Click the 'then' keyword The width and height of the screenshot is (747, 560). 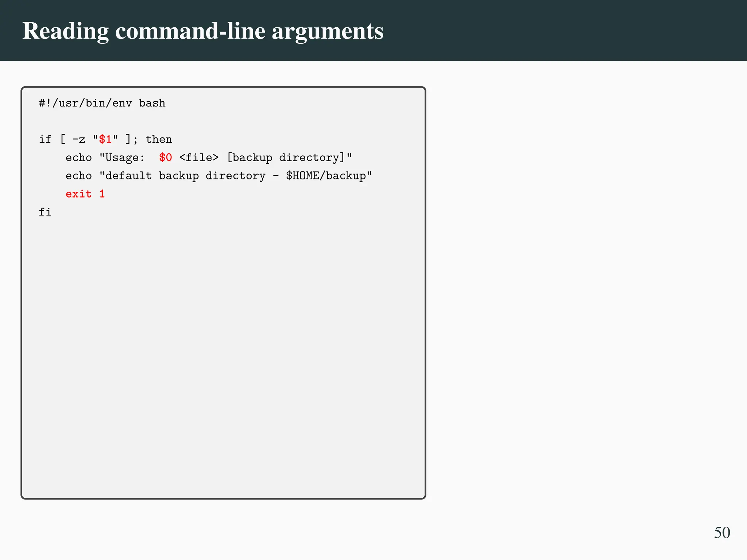coord(159,139)
